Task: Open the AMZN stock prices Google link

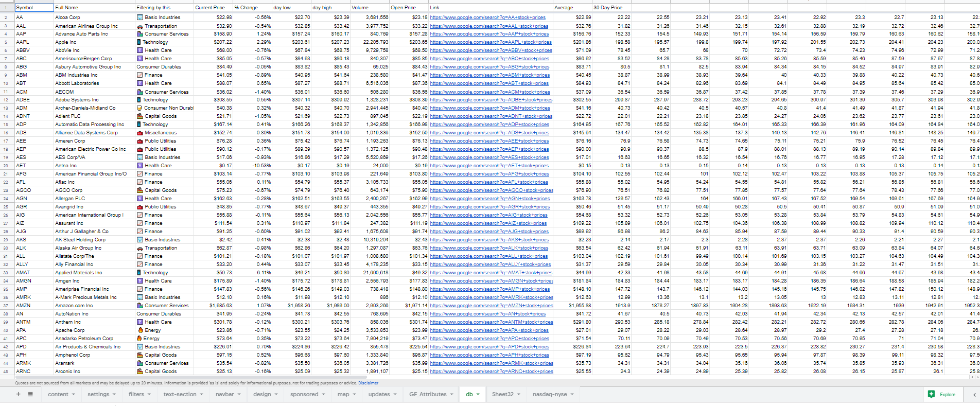Action: [492, 306]
